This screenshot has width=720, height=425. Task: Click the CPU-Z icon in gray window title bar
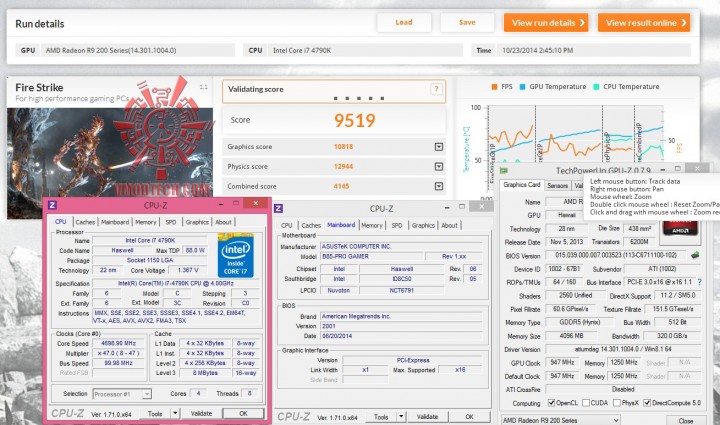point(278,208)
